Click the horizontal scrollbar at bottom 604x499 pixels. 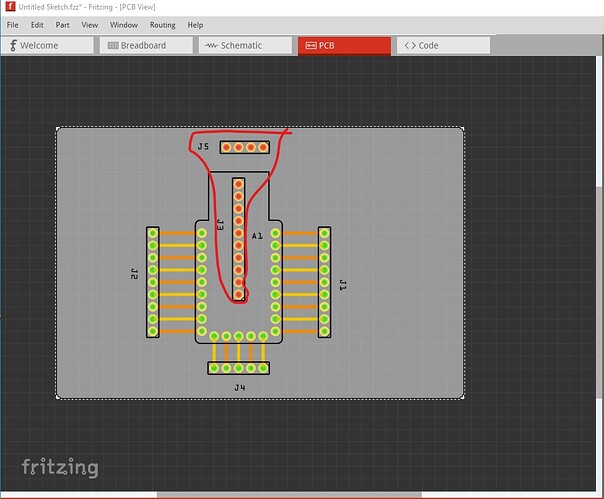[x=289, y=495]
